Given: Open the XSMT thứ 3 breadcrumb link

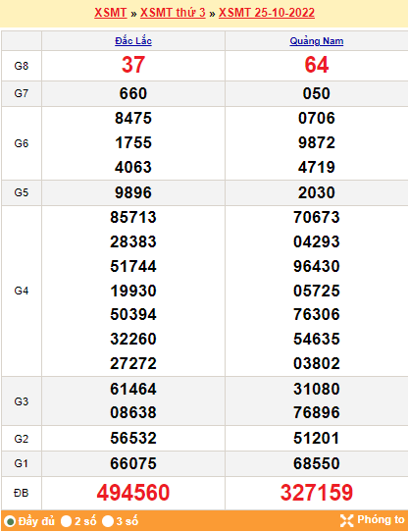Looking at the screenshot, I should pyautogui.click(x=173, y=13).
